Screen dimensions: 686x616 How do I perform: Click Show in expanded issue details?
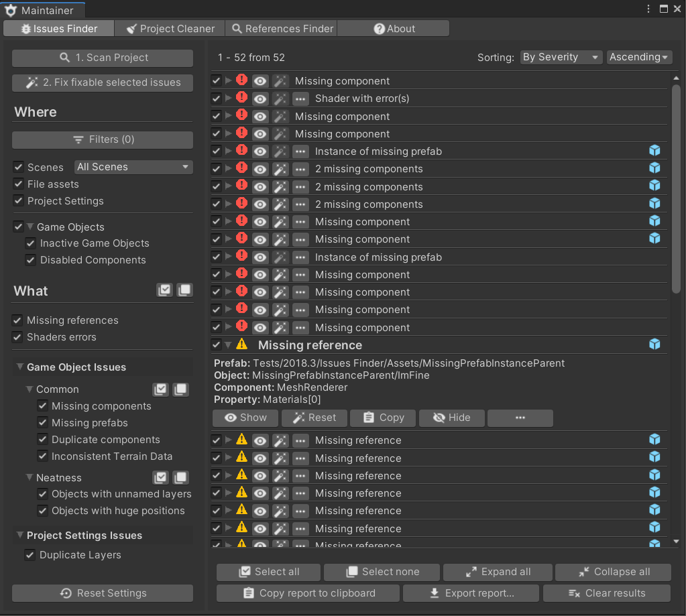coord(245,418)
